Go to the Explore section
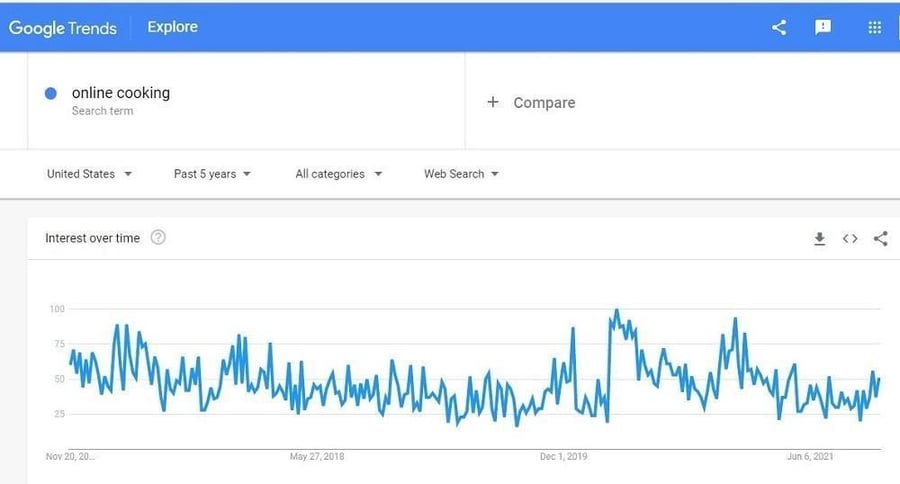 click(172, 27)
